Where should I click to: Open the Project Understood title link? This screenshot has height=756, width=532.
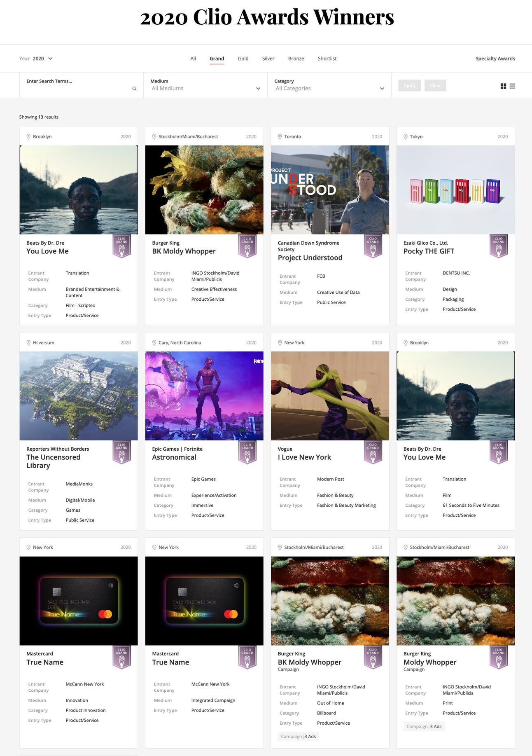310,258
